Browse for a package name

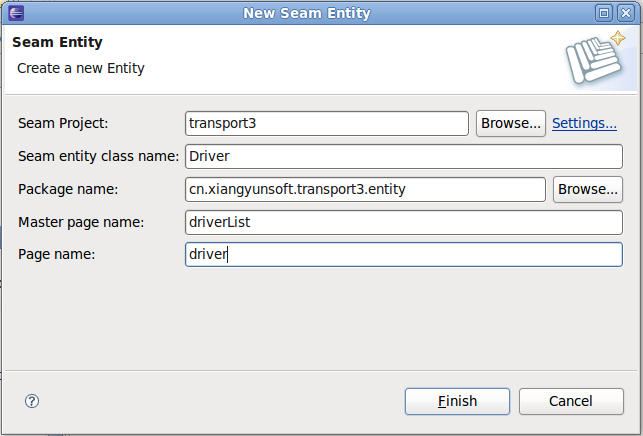click(588, 189)
